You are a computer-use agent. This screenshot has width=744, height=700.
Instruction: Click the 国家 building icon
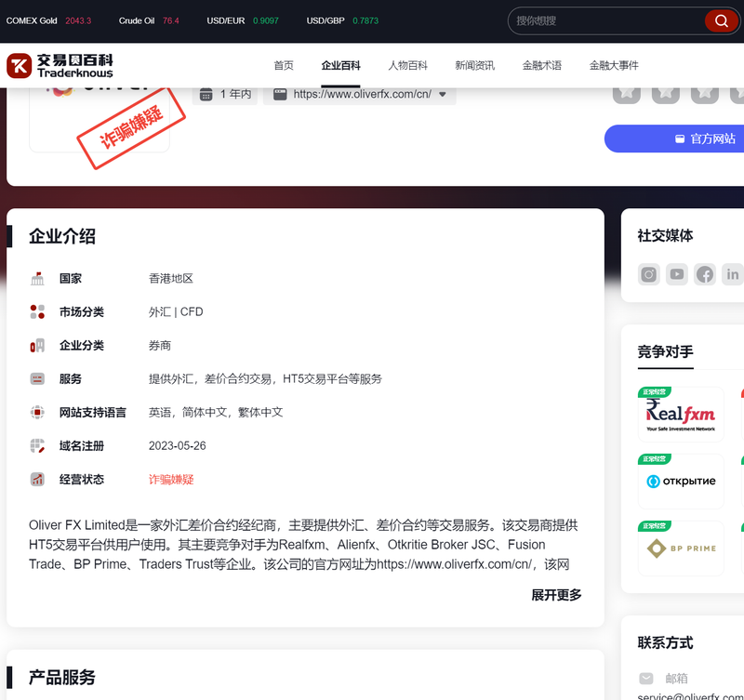(37, 278)
